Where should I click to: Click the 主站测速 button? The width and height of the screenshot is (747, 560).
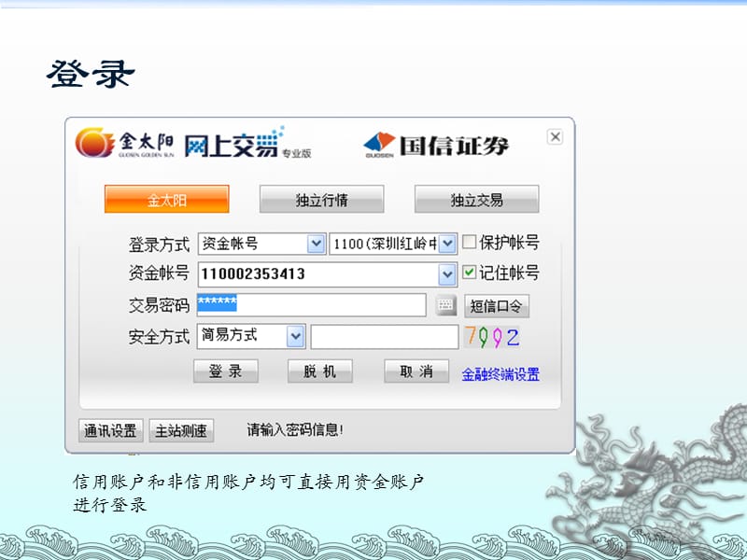[x=181, y=430]
